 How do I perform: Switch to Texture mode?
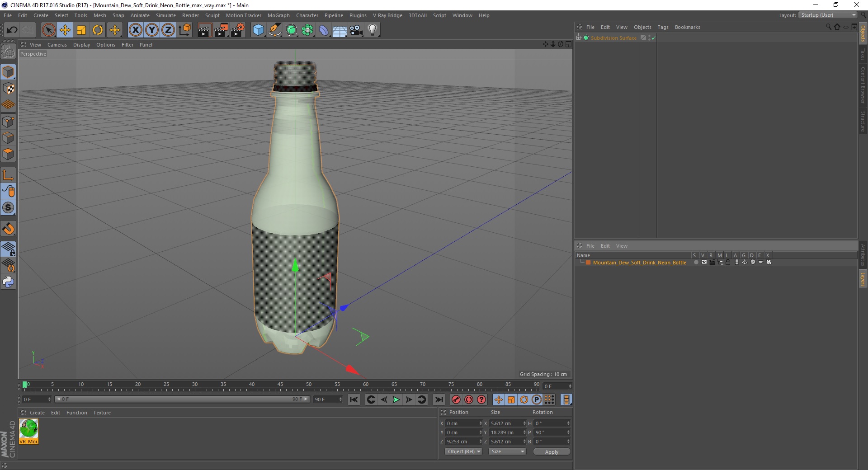(8, 89)
